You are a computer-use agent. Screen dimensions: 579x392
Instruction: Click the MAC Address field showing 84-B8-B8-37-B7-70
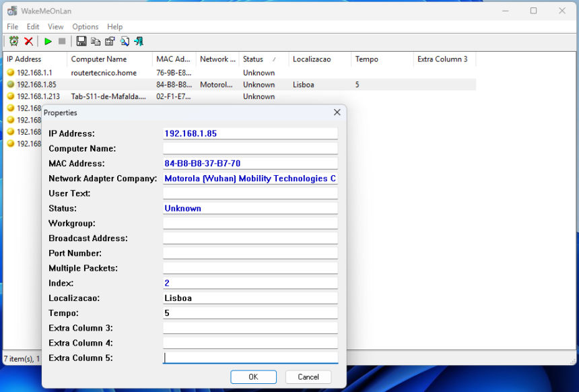tap(250, 163)
